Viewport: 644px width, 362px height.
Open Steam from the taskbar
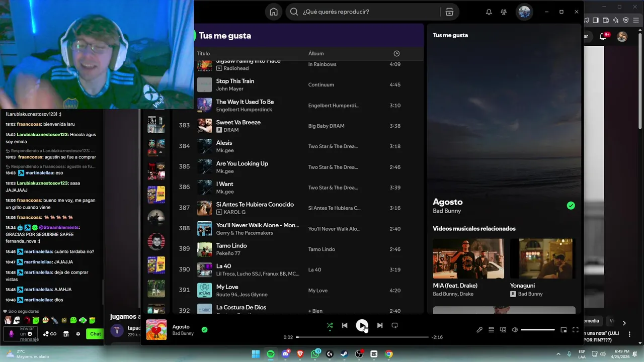[x=345, y=354]
